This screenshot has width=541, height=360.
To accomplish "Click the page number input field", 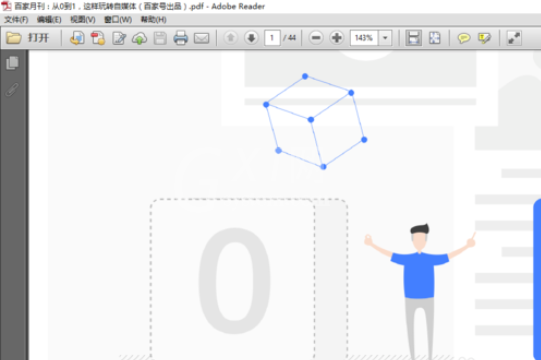I will pyautogui.click(x=272, y=38).
